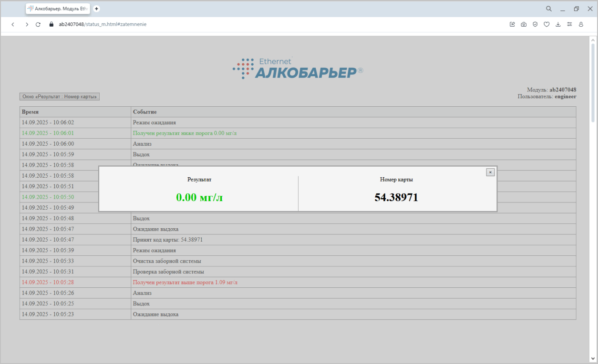
Task: Open a new tab with the plus button
Action: [96, 9]
